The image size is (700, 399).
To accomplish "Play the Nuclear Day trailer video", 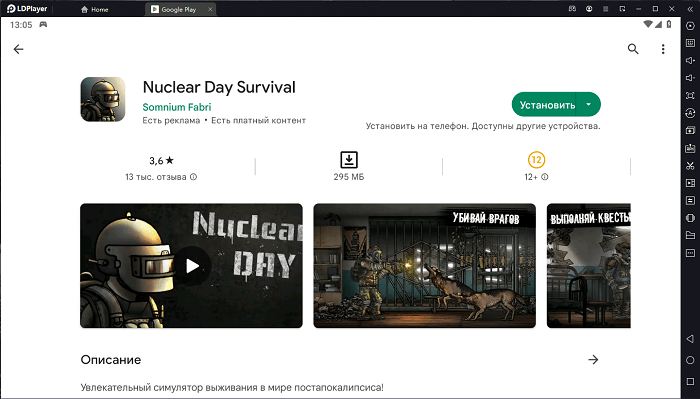I will 192,266.
